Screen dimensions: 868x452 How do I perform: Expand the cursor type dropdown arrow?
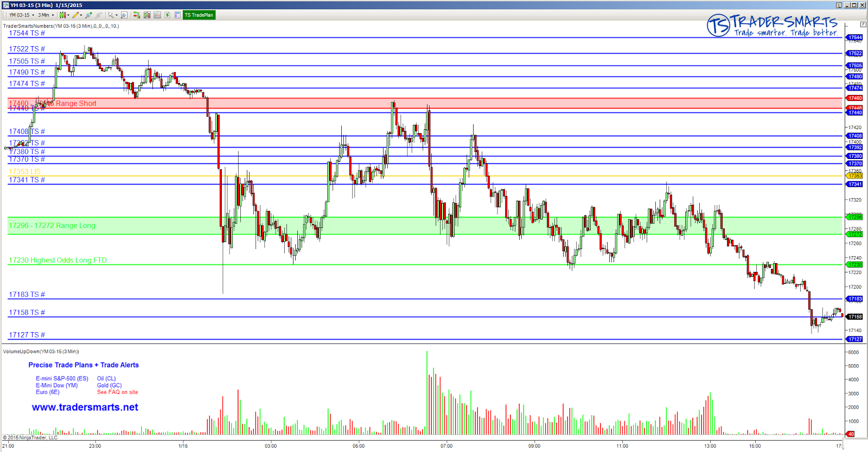tap(116, 15)
